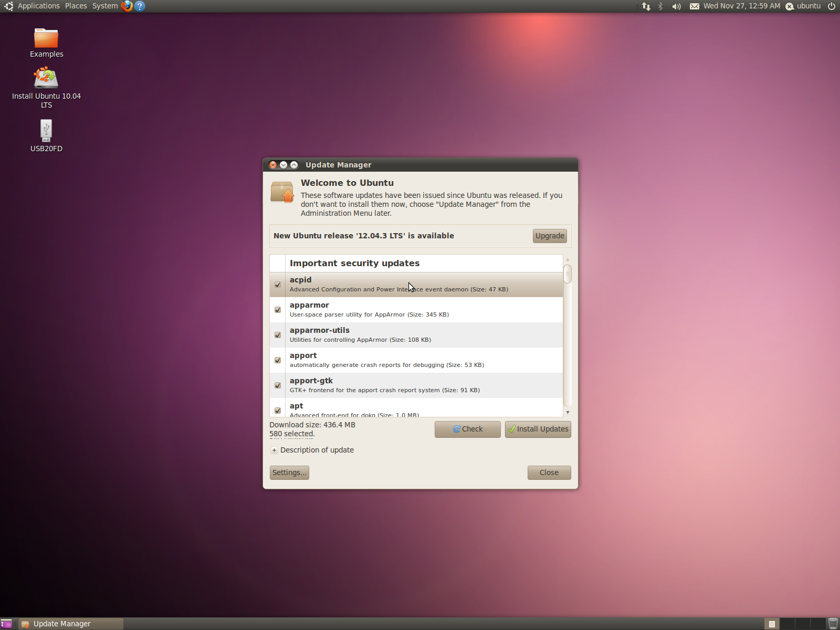This screenshot has height=630, width=840.
Task: Open the Help icon in the top panel
Action: [x=140, y=6]
